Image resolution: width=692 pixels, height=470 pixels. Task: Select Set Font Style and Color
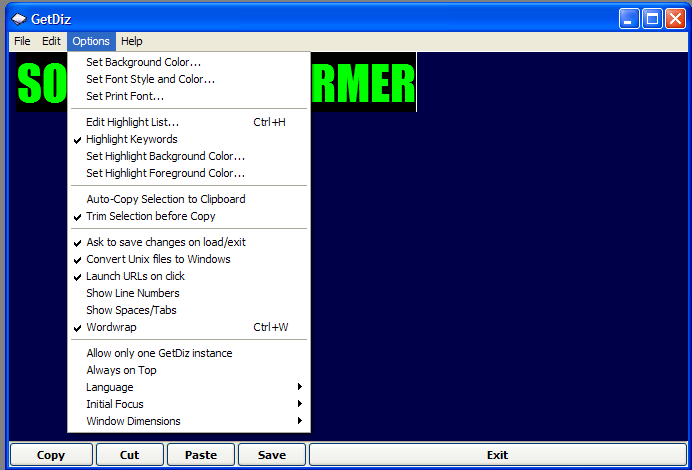[x=150, y=79]
